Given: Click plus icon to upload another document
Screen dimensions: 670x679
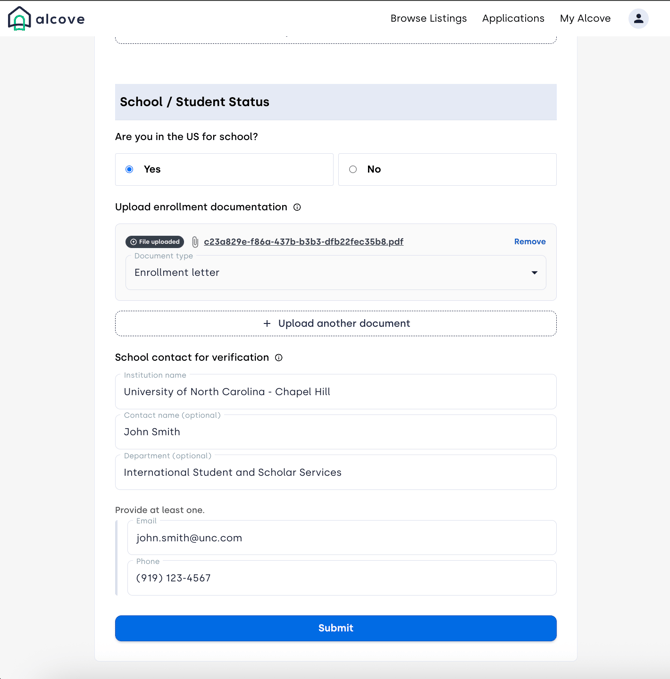Looking at the screenshot, I should pyautogui.click(x=267, y=324).
